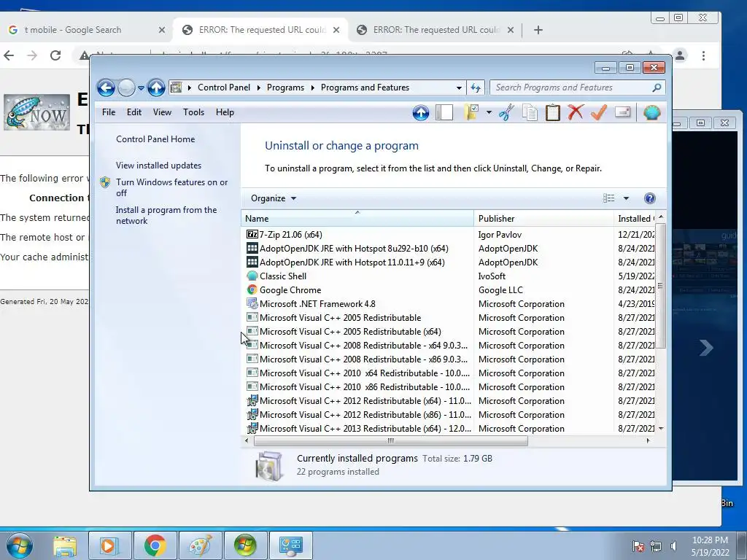The width and height of the screenshot is (747, 560).
Task: Click Google Chrome taskbar icon
Action: point(155,545)
